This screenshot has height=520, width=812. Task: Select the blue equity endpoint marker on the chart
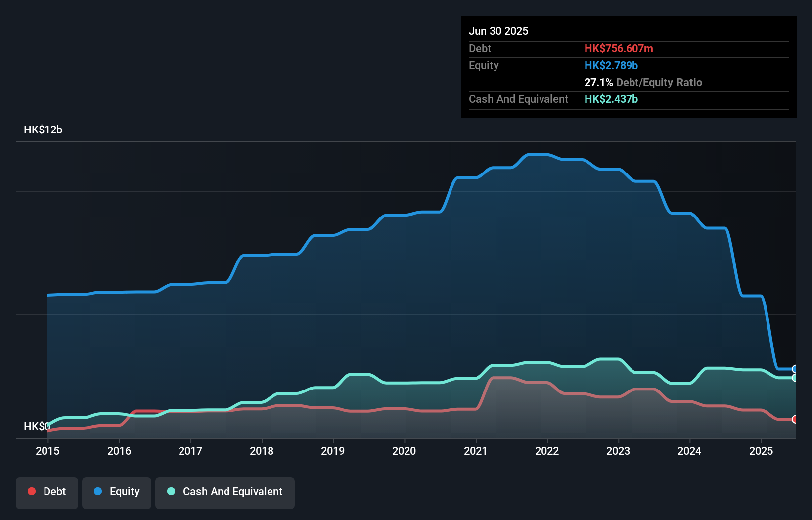795,369
